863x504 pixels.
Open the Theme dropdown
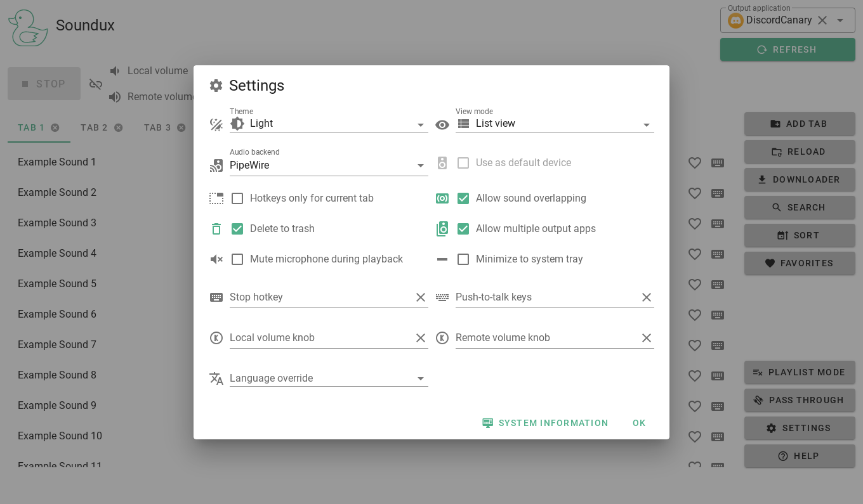click(x=329, y=124)
